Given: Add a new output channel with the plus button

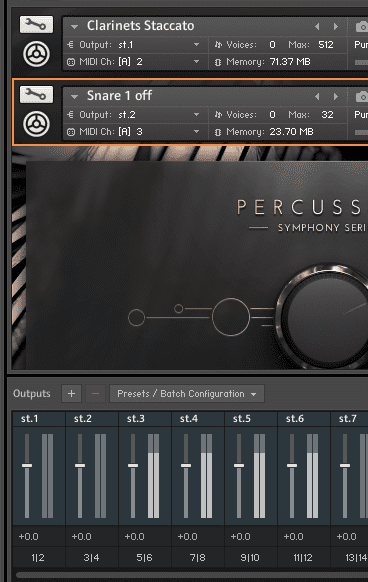Looking at the screenshot, I should (71, 394).
